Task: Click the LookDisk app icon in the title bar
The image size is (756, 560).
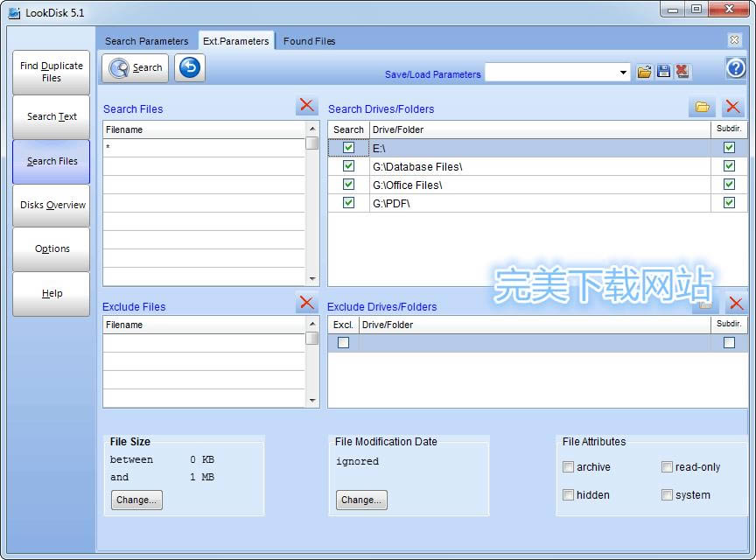Action: [x=14, y=13]
